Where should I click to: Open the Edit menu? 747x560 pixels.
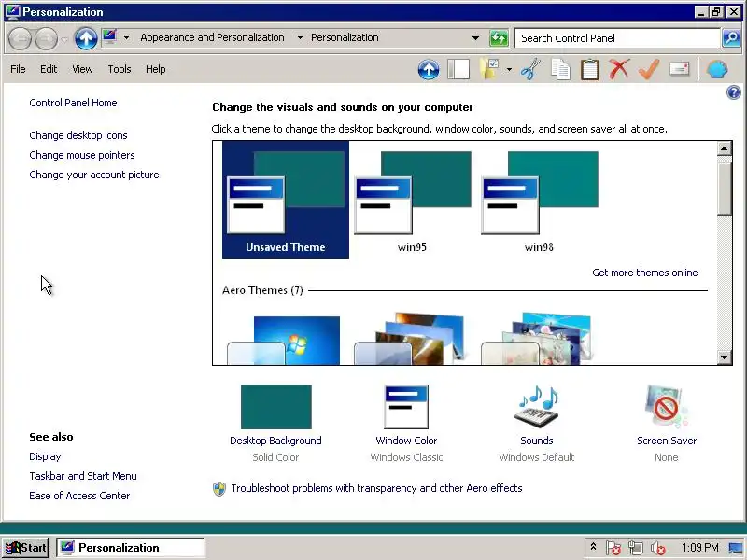pyautogui.click(x=49, y=69)
